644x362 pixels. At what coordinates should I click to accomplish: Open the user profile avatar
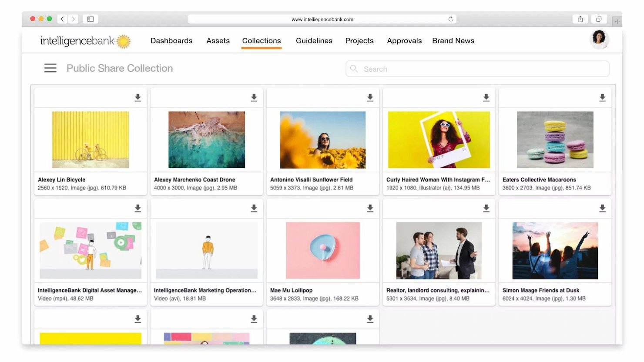[599, 39]
